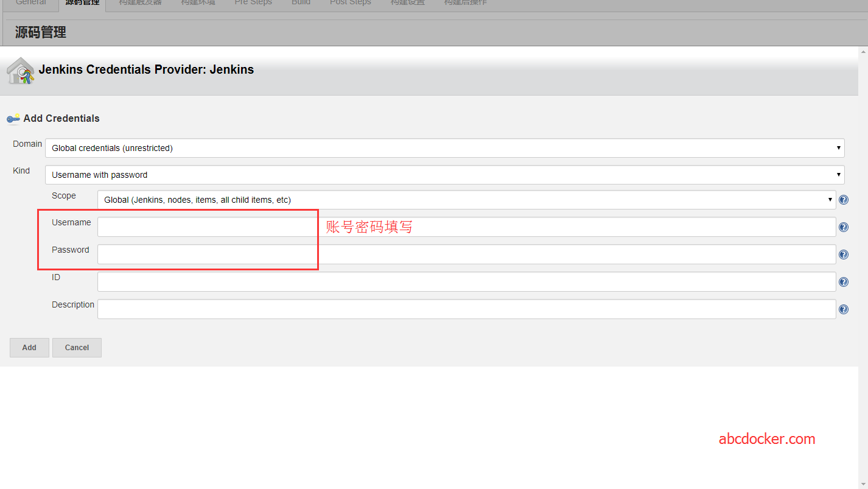Open help for the Username field
The height and width of the screenshot is (489, 868).
(x=844, y=227)
